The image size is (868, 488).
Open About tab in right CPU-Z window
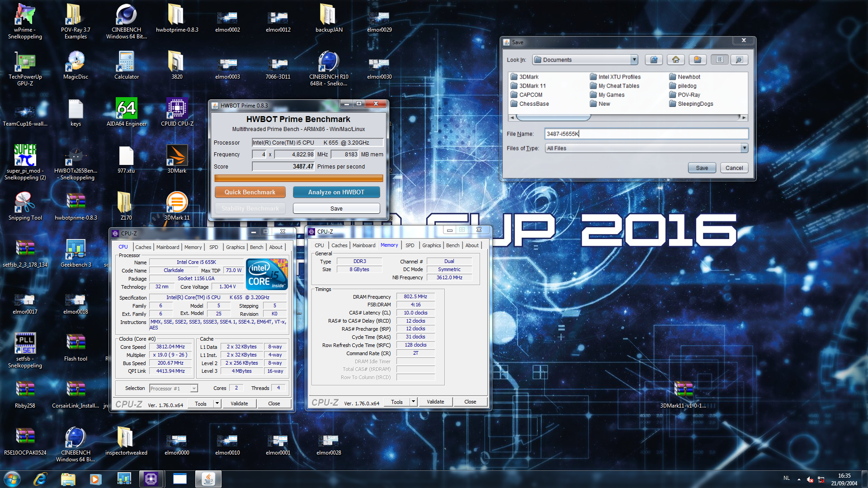coord(472,245)
